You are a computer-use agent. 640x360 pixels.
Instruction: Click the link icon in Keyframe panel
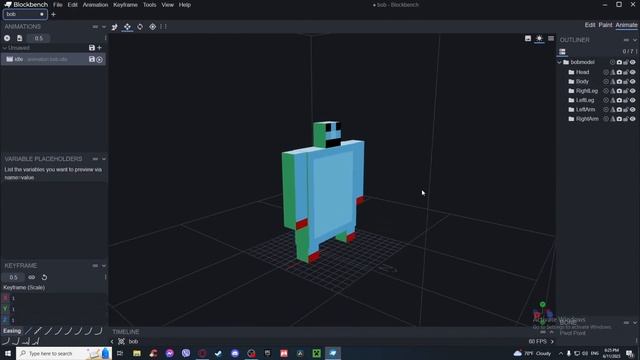(x=31, y=277)
